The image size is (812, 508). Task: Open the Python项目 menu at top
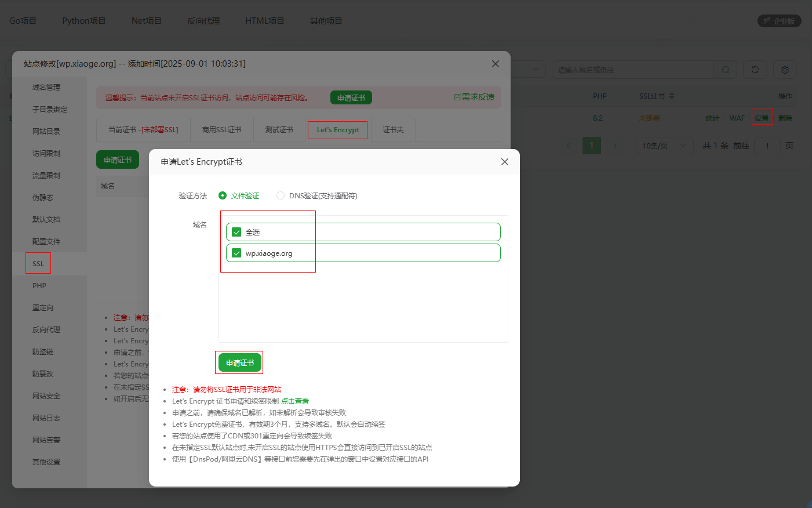(x=84, y=20)
